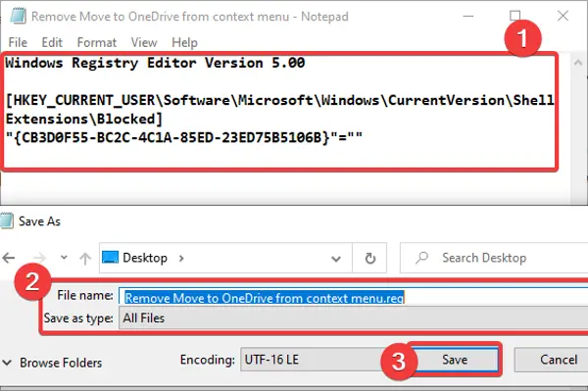Click the forward navigation arrow

point(39,258)
